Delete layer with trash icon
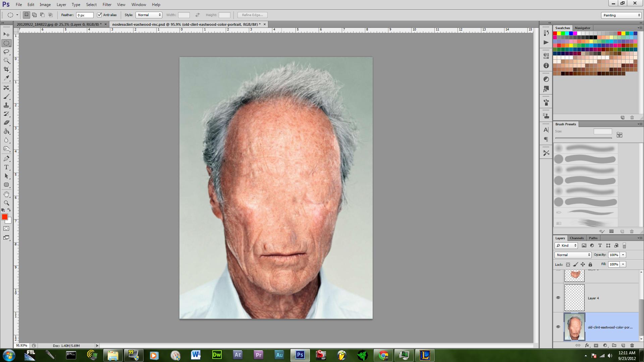The height and width of the screenshot is (362, 644). [x=632, y=345]
